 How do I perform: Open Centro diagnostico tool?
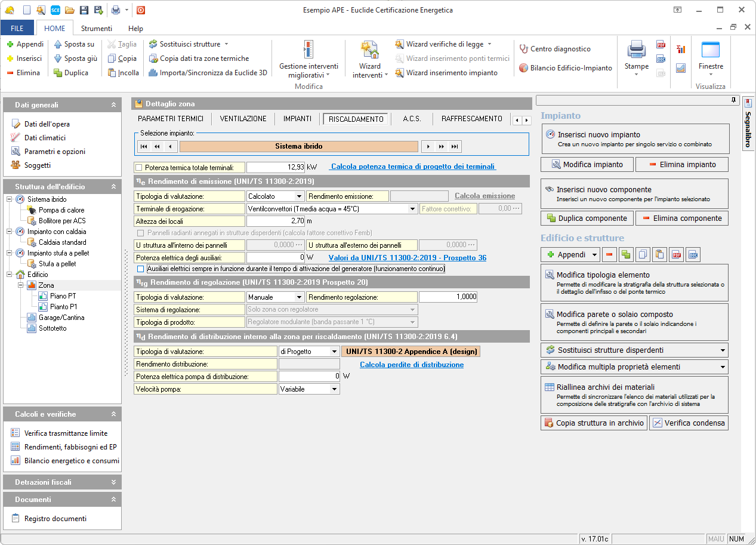click(554, 49)
